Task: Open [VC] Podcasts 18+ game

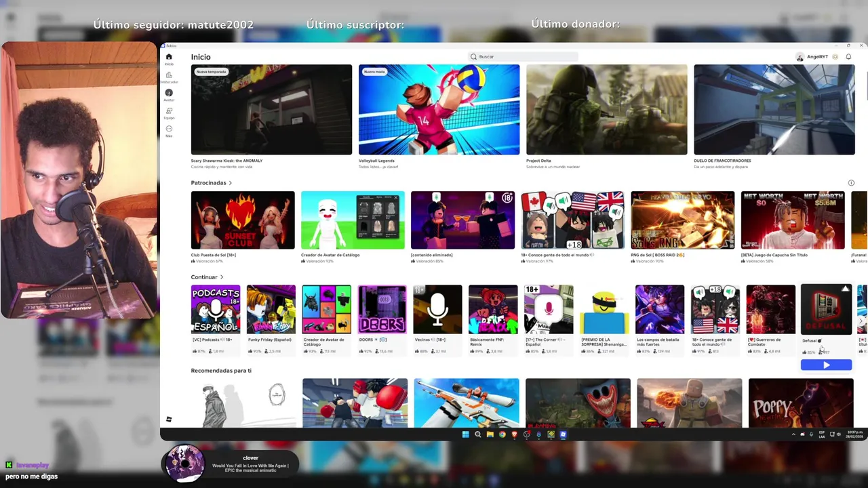Action: pos(216,310)
